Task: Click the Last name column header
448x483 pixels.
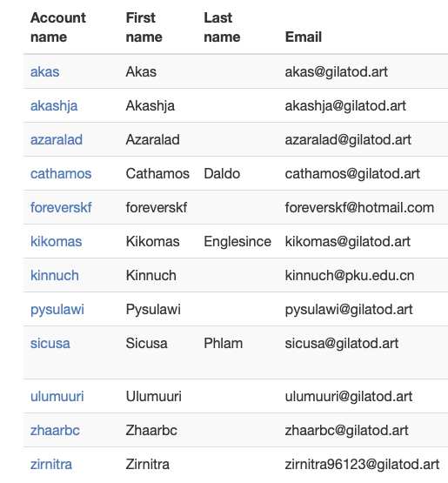Action: pyautogui.click(x=222, y=28)
